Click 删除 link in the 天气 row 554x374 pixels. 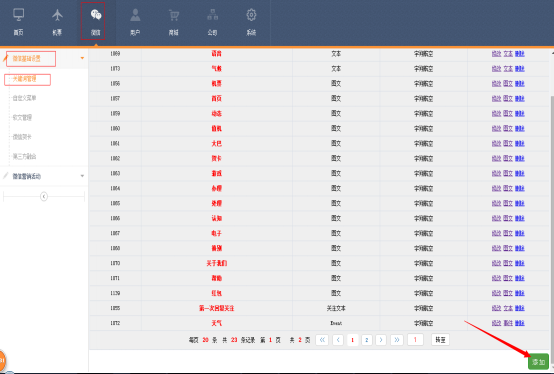[519, 323]
